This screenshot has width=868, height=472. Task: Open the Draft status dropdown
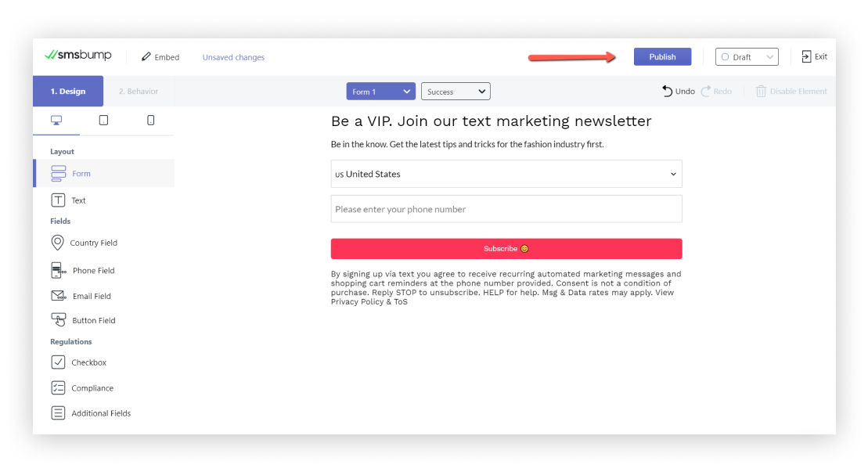[x=747, y=57]
